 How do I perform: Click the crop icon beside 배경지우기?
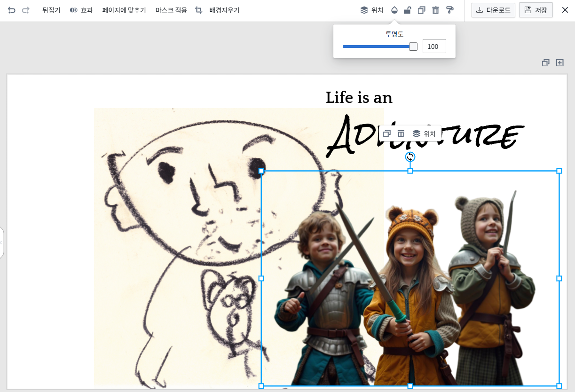click(198, 9)
